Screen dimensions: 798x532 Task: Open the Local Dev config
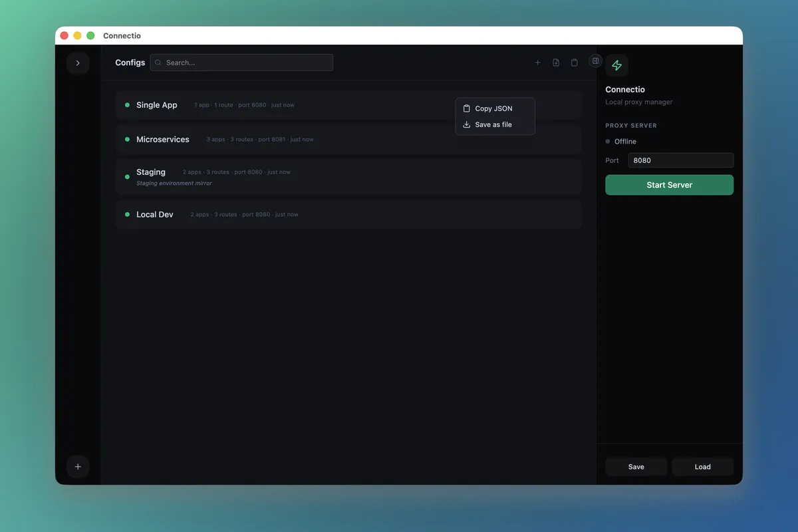(348, 215)
